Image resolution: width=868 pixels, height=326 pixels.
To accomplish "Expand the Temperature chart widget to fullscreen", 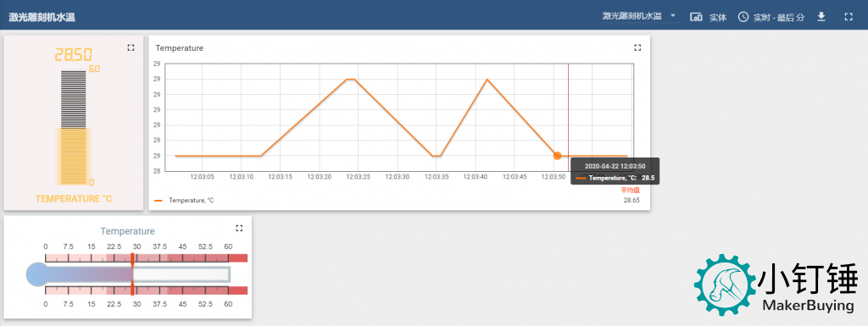I will [x=637, y=47].
